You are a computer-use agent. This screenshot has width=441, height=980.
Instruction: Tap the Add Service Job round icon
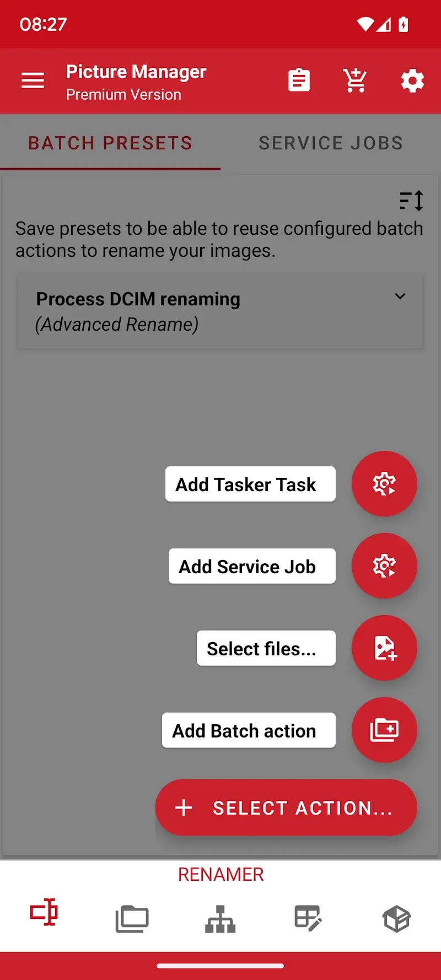(x=384, y=566)
